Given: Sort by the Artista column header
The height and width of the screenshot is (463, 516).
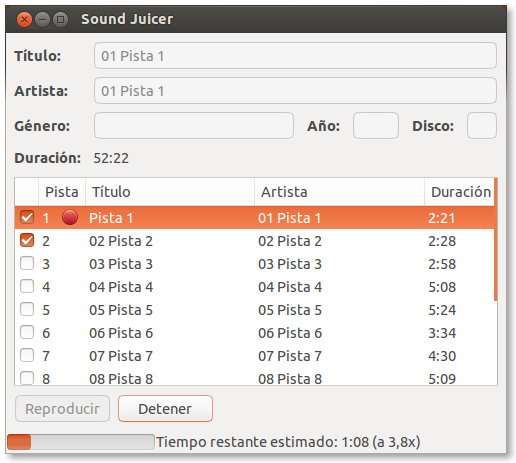Looking at the screenshot, I should pos(339,192).
